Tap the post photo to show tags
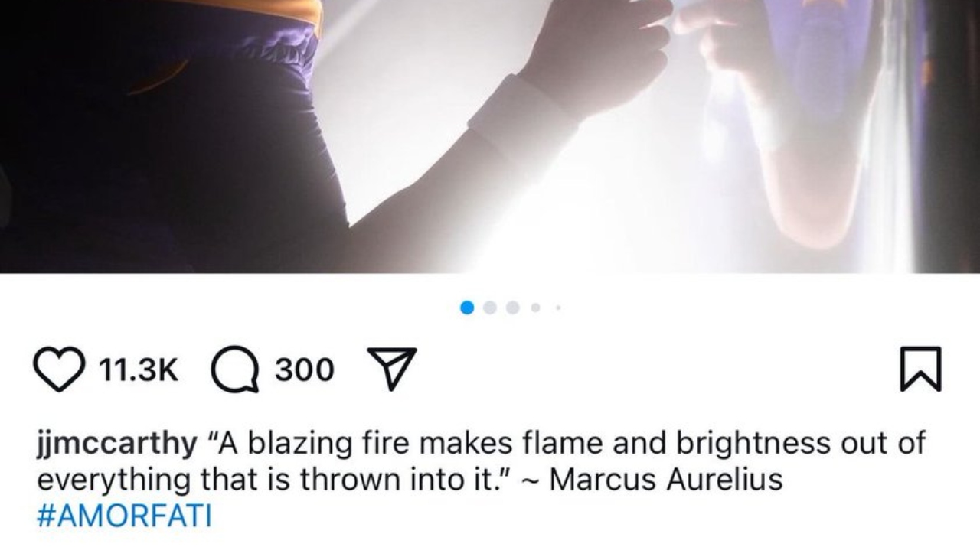This screenshot has width=980, height=547. pos(490,136)
